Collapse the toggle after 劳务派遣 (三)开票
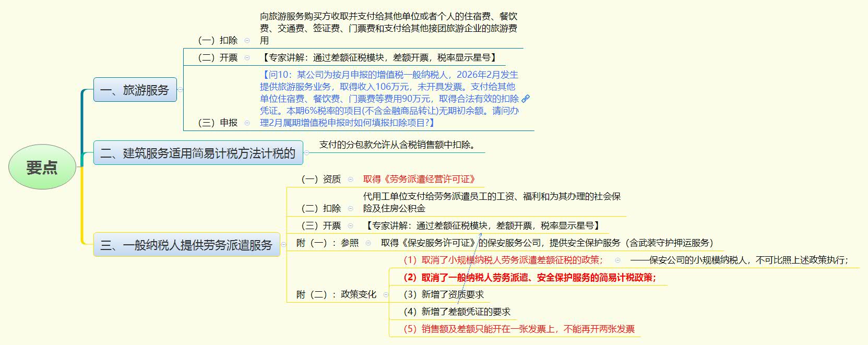The width and height of the screenshot is (868, 345). click(x=350, y=225)
